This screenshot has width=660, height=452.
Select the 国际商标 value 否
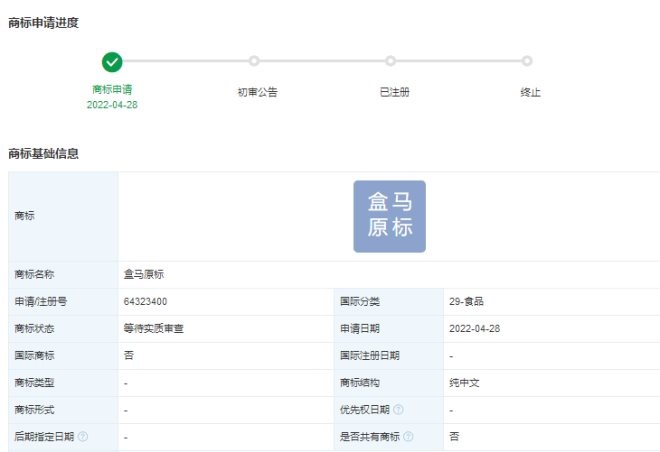point(129,355)
